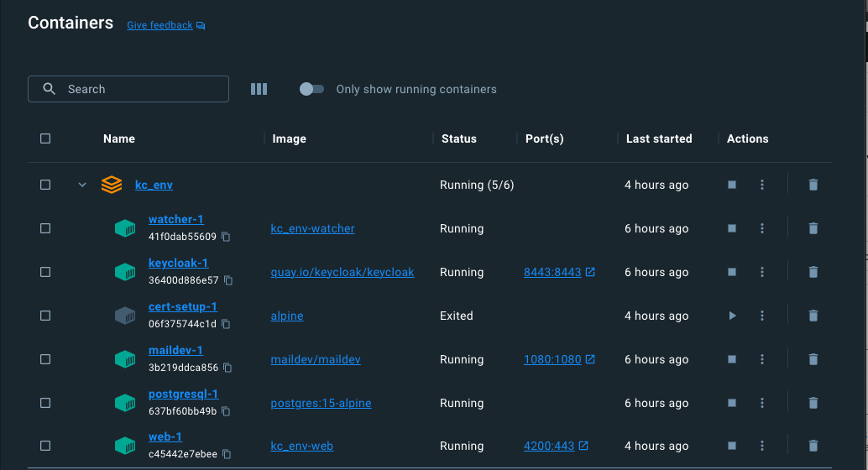Open the watcher-1 container details
This screenshot has height=470, width=868.
(176, 219)
